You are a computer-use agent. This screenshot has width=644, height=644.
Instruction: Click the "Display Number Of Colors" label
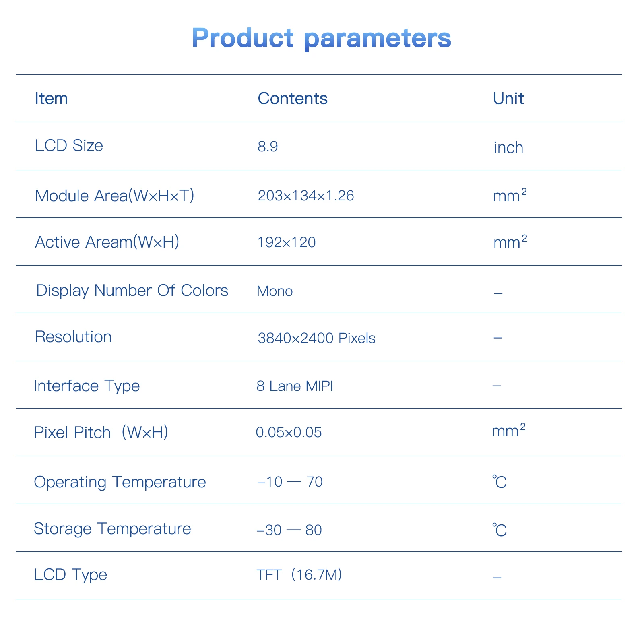132,290
